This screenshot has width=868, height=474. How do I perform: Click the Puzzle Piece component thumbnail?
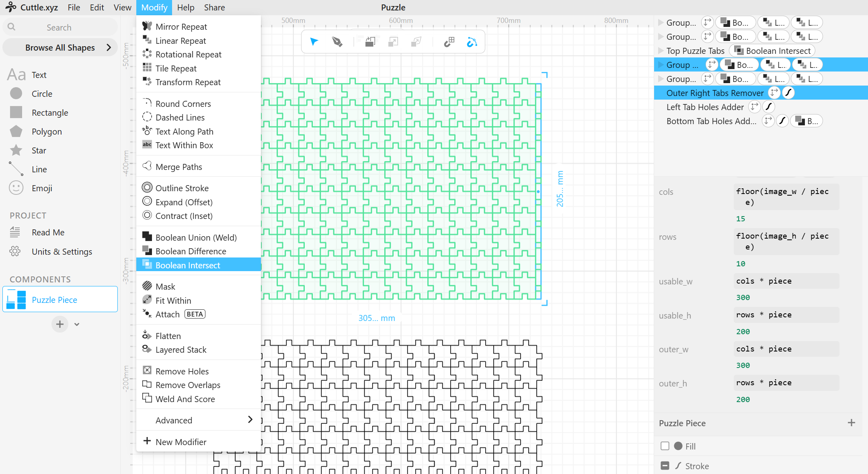tap(16, 299)
